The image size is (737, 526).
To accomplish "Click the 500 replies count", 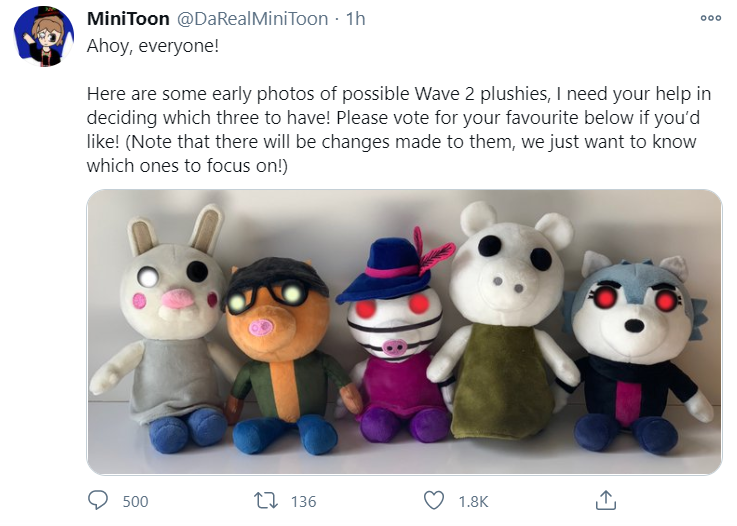I will tap(135, 502).
